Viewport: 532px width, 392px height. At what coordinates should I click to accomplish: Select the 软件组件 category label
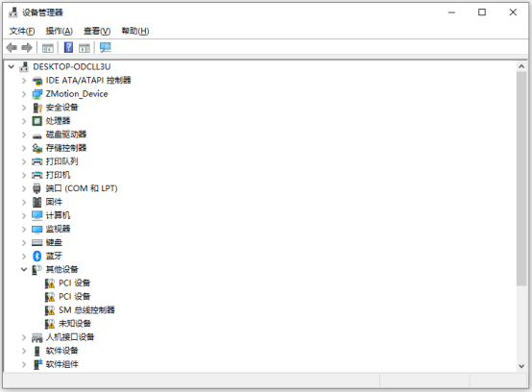(x=61, y=364)
